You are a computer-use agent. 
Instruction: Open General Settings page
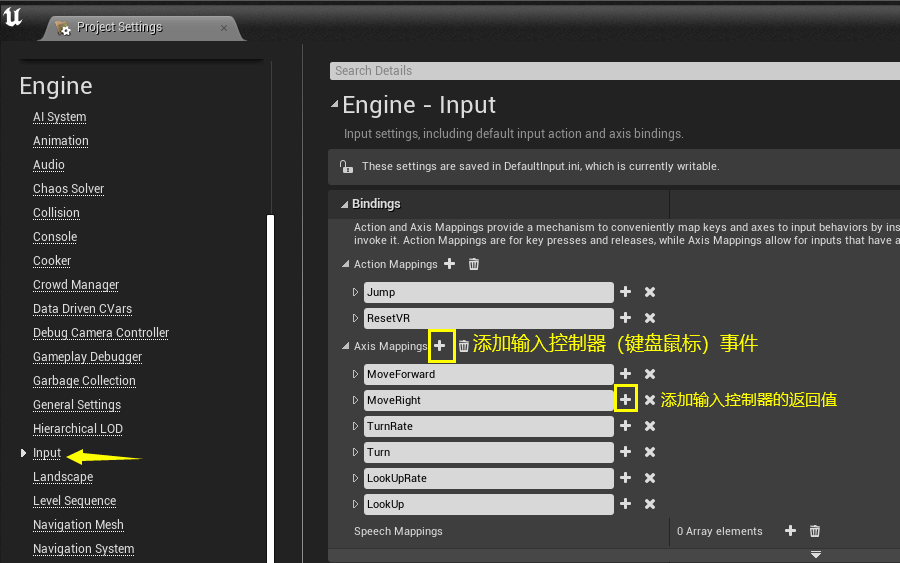(x=77, y=405)
